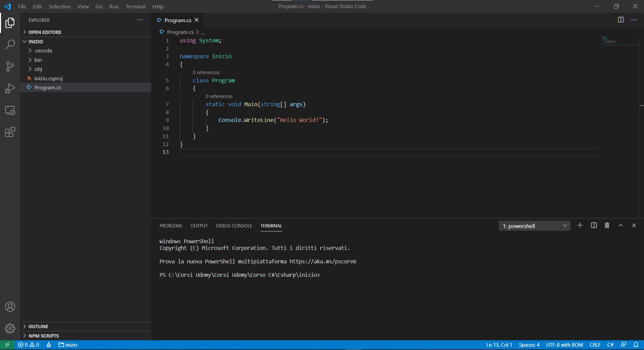
Task: Open the powershell terminal selector dropdown
Action: point(534,226)
